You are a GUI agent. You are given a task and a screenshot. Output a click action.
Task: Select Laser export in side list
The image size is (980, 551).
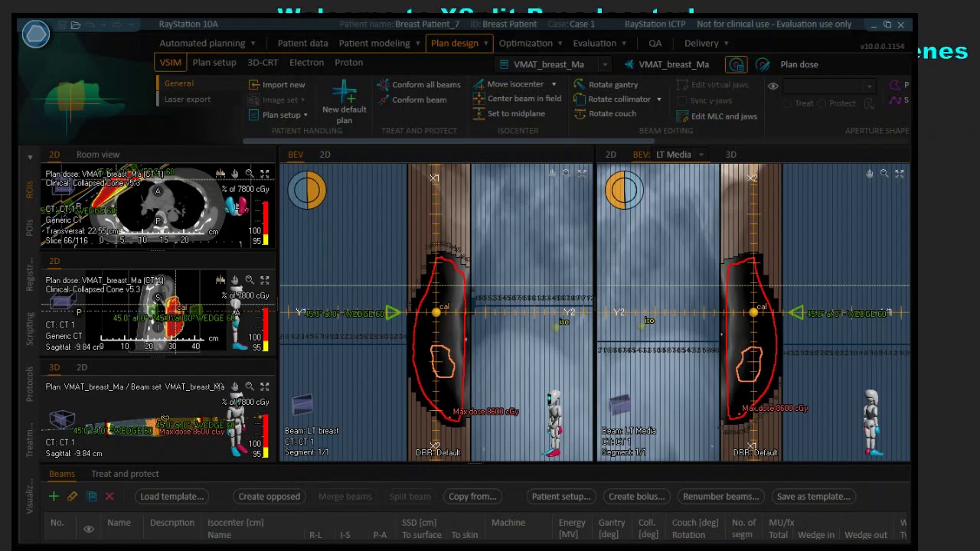pos(187,99)
